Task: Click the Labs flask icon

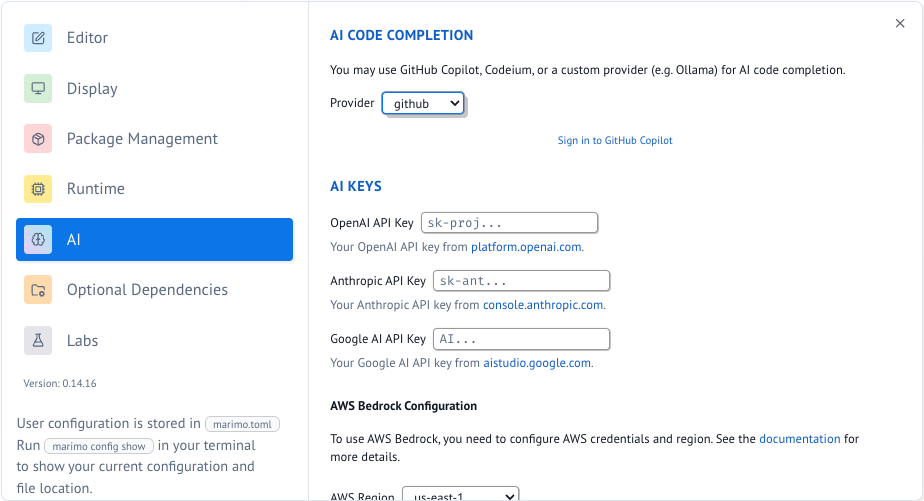Action: (38, 341)
